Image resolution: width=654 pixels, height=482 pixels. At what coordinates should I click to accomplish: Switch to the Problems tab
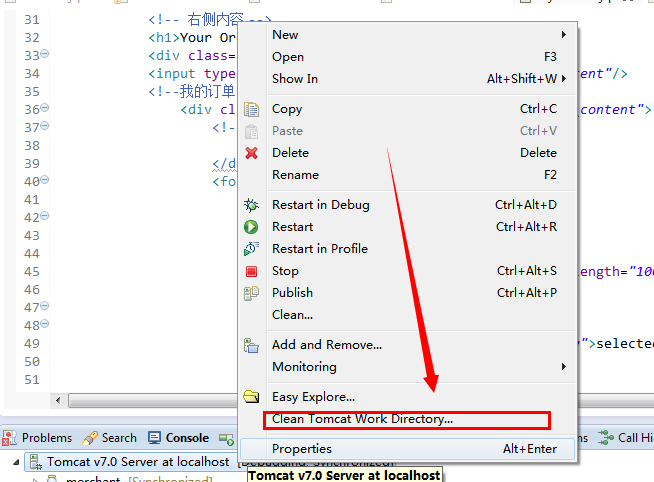point(38,438)
